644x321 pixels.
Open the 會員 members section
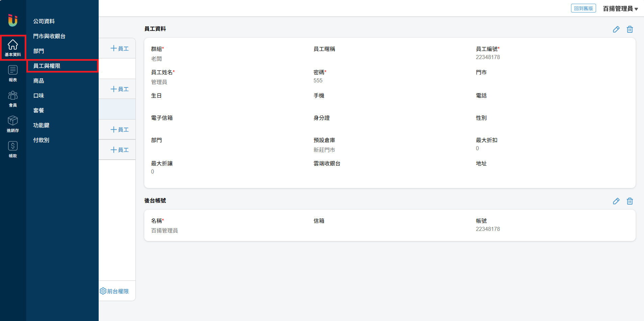13,99
